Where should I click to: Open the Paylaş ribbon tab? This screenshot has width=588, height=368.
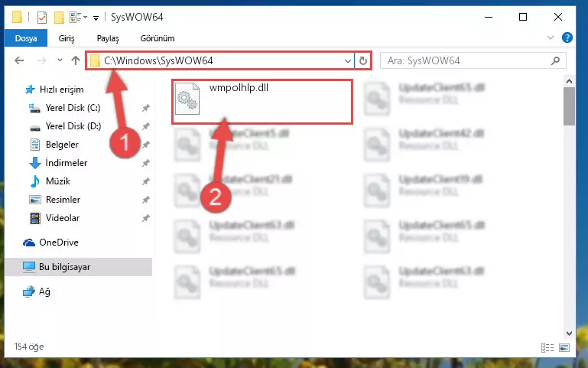[x=108, y=38]
